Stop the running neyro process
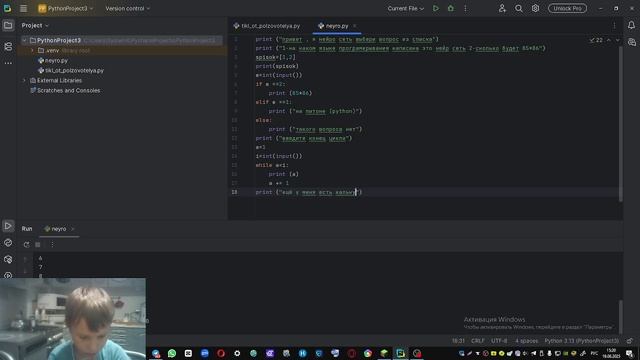Viewport: 640px width, 360px height. click(x=38, y=244)
